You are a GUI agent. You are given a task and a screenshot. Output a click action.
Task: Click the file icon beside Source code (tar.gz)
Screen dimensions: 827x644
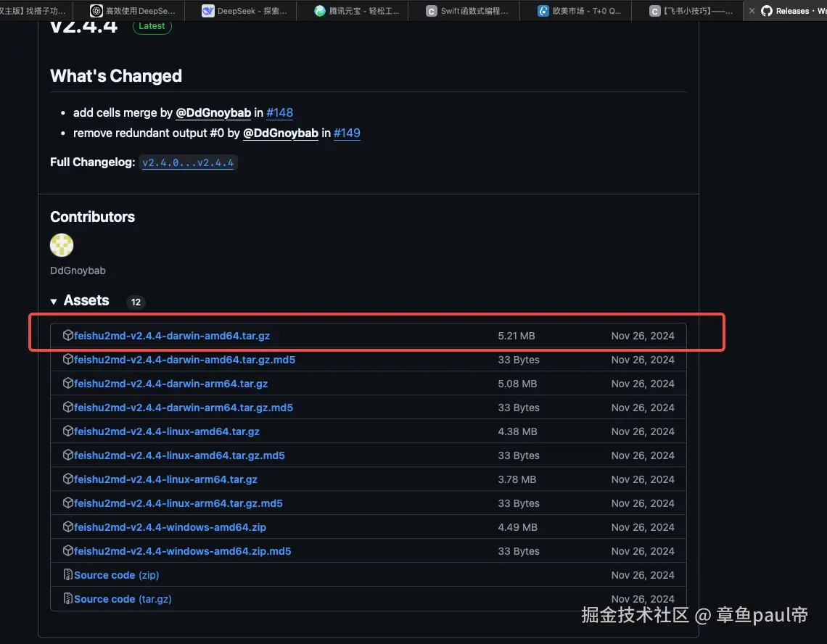coord(67,598)
